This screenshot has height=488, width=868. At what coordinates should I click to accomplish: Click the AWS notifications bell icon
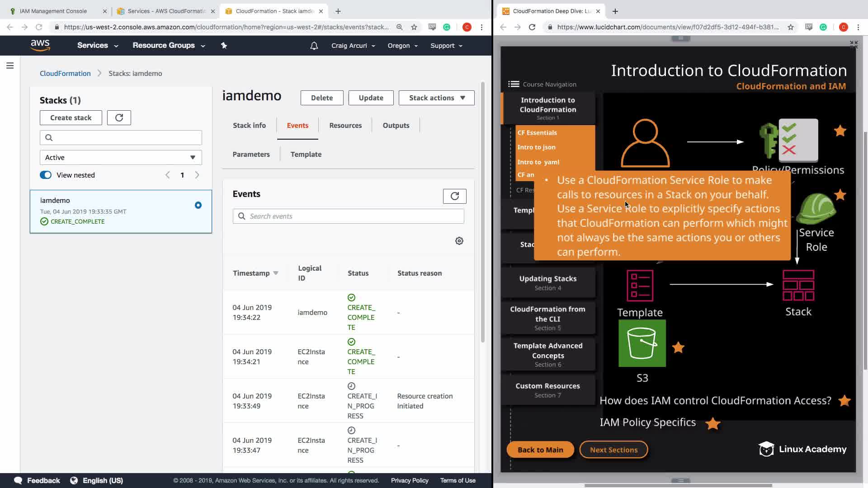pos(314,46)
